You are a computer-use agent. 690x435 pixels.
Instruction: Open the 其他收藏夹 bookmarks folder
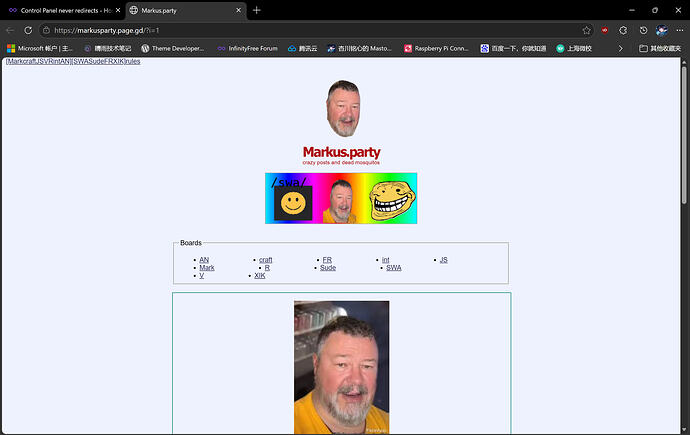658,48
